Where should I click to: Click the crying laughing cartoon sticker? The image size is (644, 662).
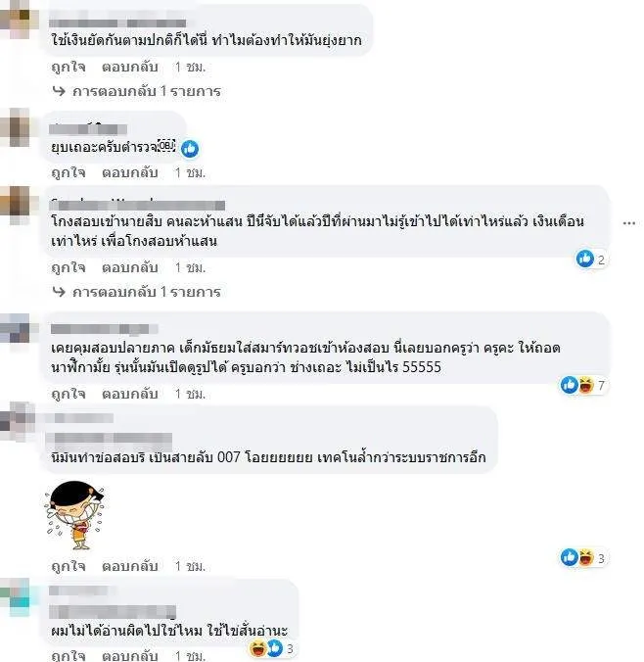pyautogui.click(x=74, y=515)
